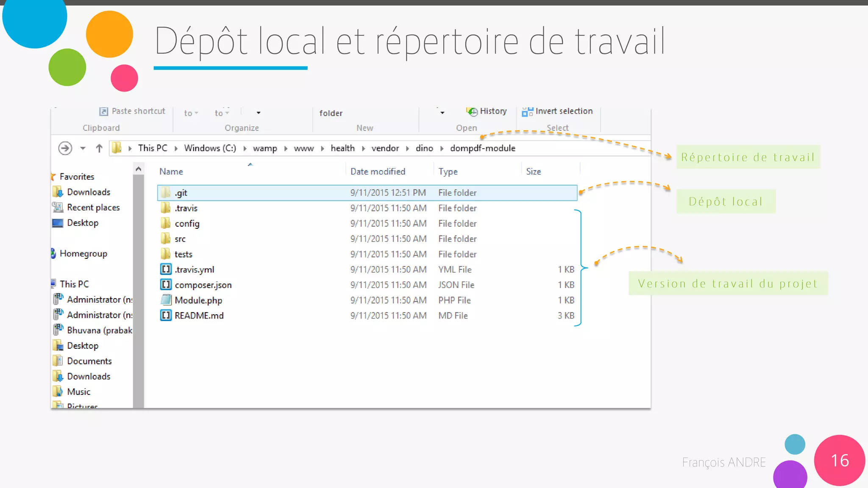
Task: Select the Module.php file icon
Action: point(166,300)
